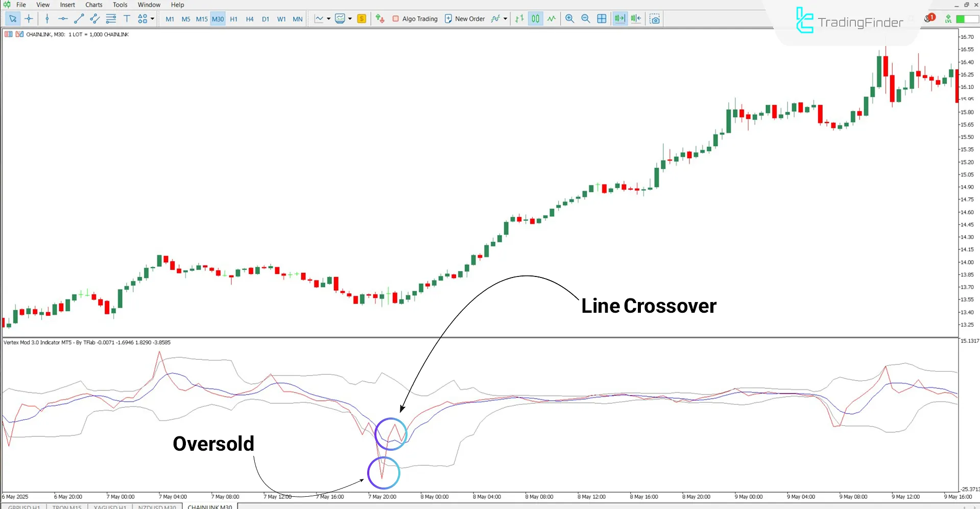The height and width of the screenshot is (509, 980).
Task: Click the zoom out magnifier
Action: (586, 19)
